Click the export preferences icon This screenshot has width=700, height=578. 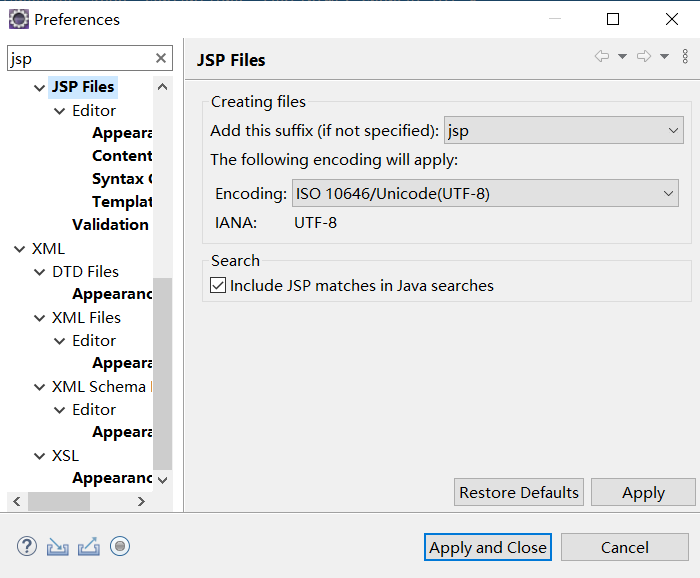pos(89,546)
